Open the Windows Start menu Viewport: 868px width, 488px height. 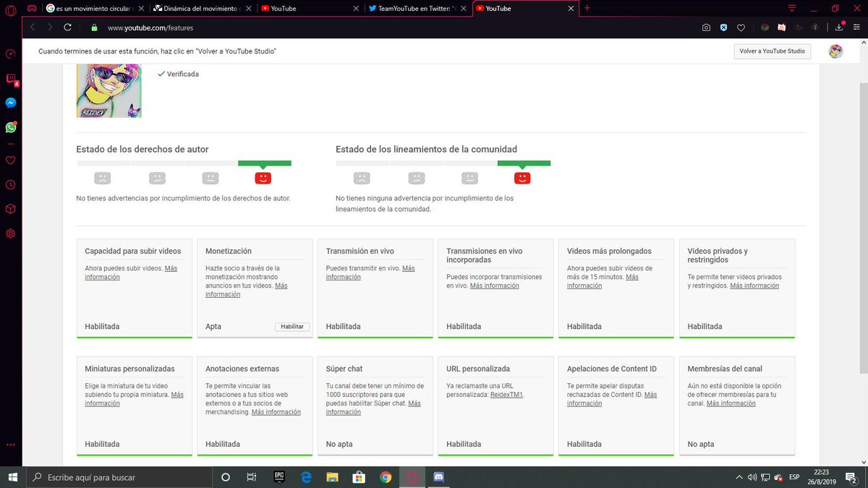12,477
